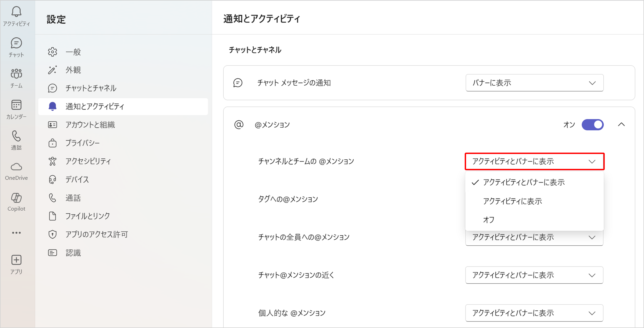Open アクセシビリティ settings page

pos(88,161)
